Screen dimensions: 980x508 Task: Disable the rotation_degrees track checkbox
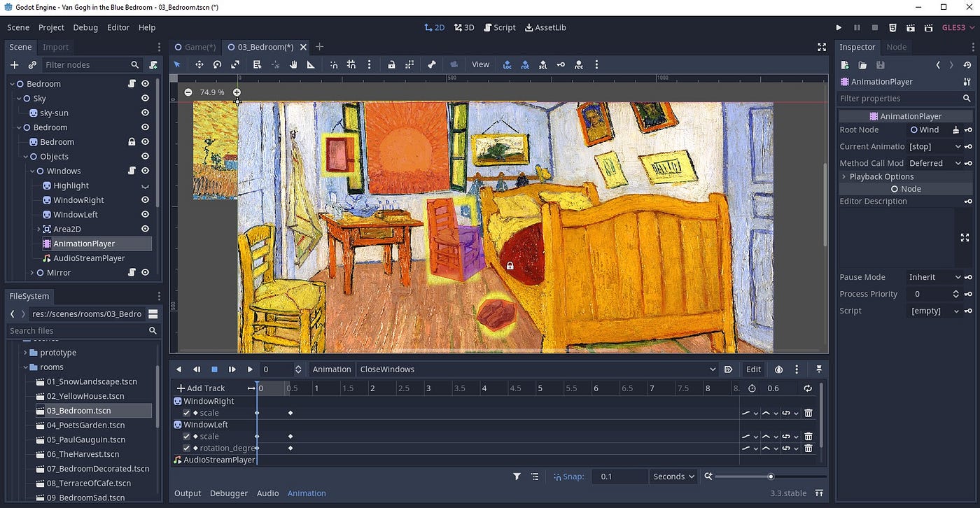(186, 448)
